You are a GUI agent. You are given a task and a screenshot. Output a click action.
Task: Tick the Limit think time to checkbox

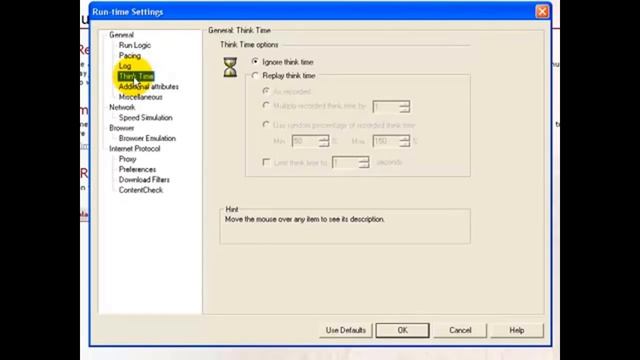click(x=266, y=162)
